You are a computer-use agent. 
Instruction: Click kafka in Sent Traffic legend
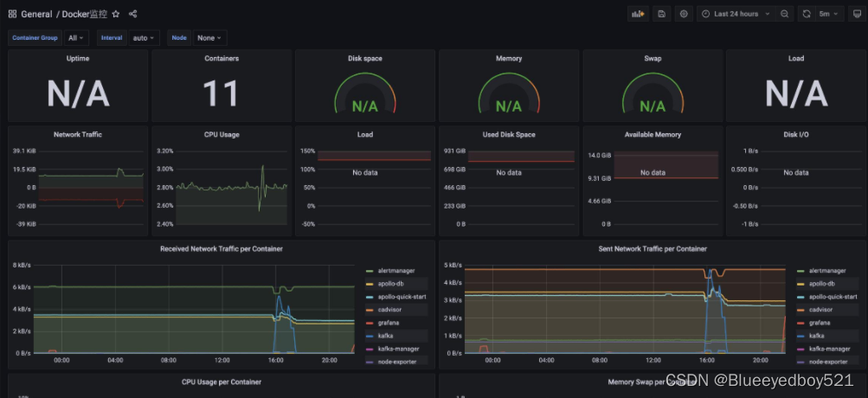(817, 336)
